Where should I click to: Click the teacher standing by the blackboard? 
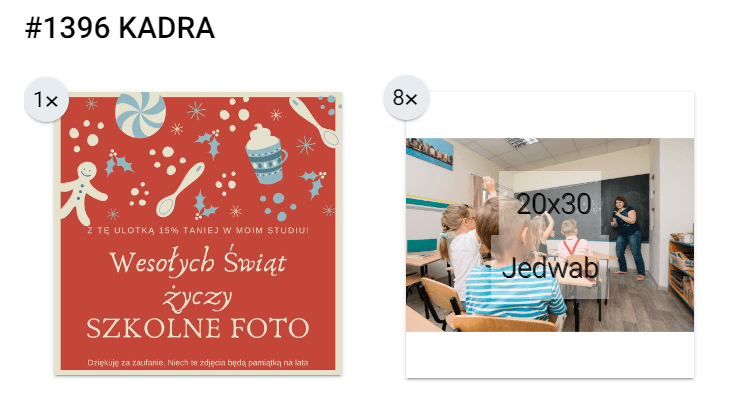[x=629, y=236]
